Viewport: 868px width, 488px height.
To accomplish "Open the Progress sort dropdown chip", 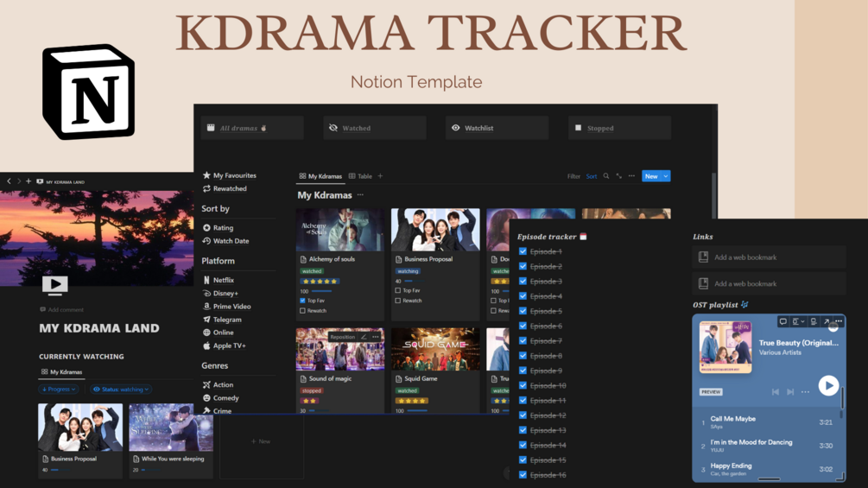I will pyautogui.click(x=59, y=389).
